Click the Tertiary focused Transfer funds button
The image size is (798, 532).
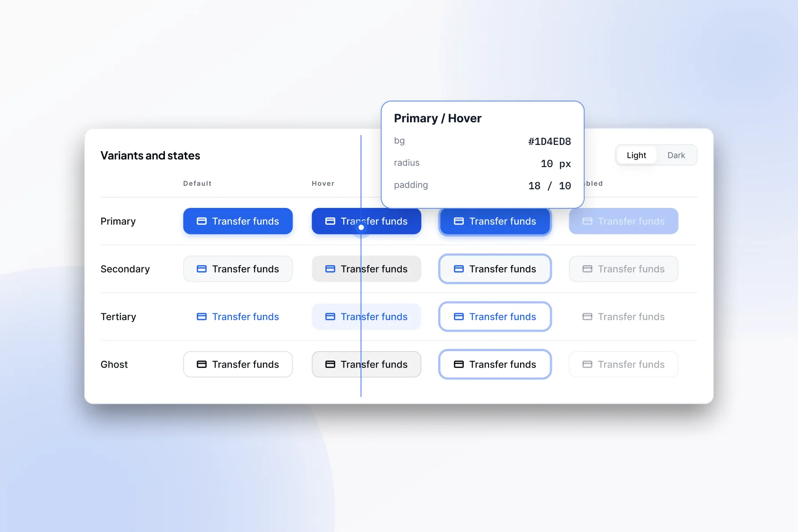pyautogui.click(x=495, y=317)
